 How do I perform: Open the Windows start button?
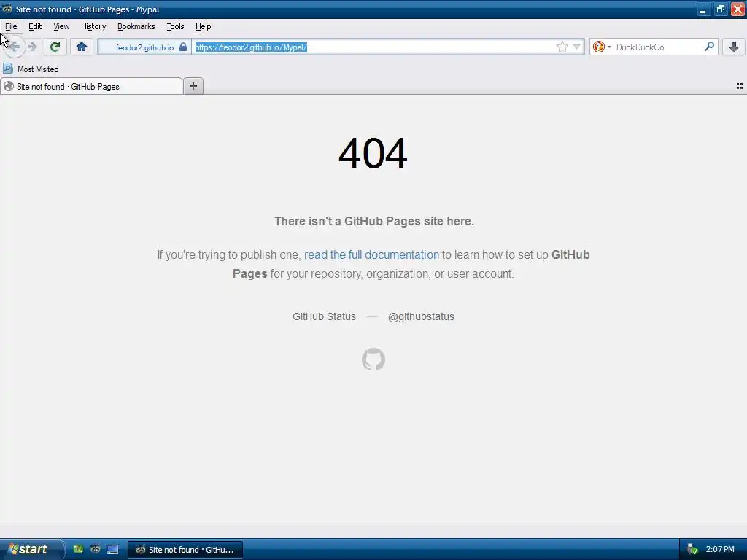[31, 550]
